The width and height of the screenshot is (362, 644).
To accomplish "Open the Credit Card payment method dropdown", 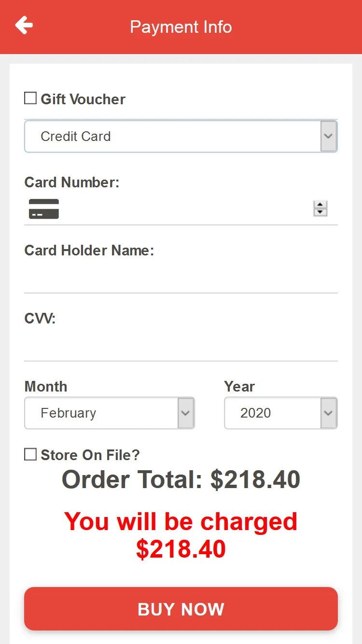I will [181, 136].
